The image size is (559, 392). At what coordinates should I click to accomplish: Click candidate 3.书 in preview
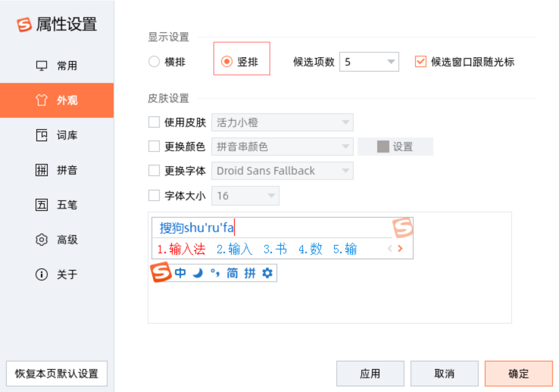275,249
